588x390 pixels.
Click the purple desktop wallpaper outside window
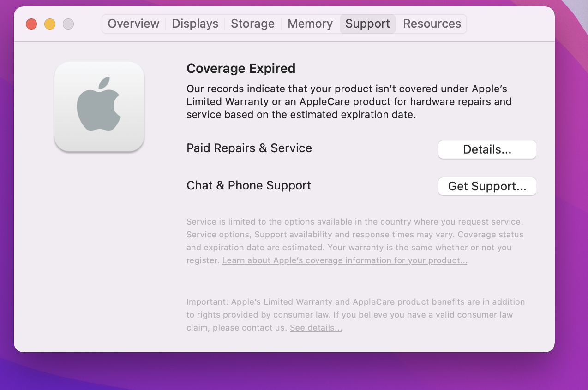point(295,373)
